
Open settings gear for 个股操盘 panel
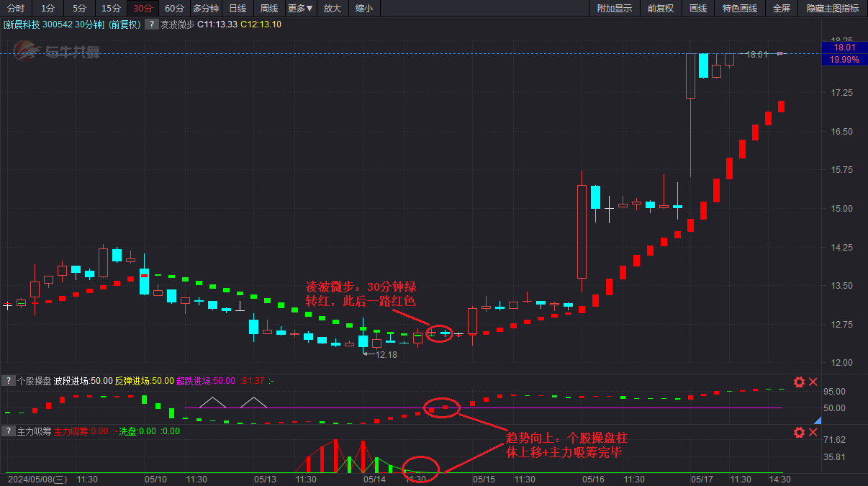(799, 382)
